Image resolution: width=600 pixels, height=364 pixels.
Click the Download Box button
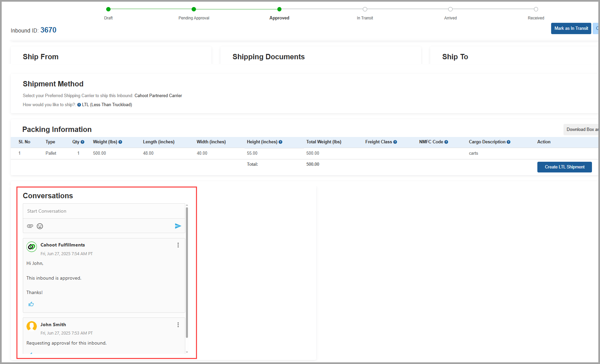click(582, 130)
